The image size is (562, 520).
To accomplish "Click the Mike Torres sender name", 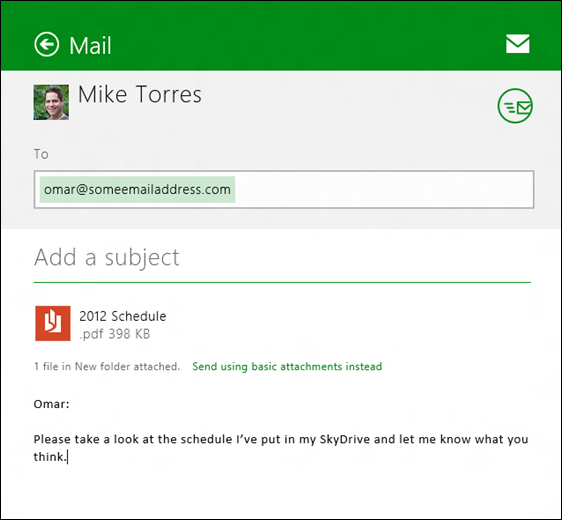I will point(140,94).
